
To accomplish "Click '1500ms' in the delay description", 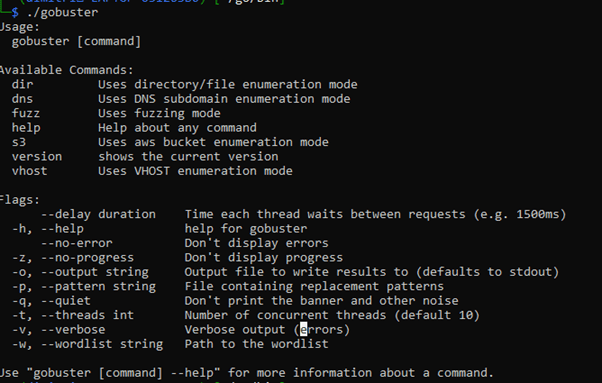I will (538, 214).
